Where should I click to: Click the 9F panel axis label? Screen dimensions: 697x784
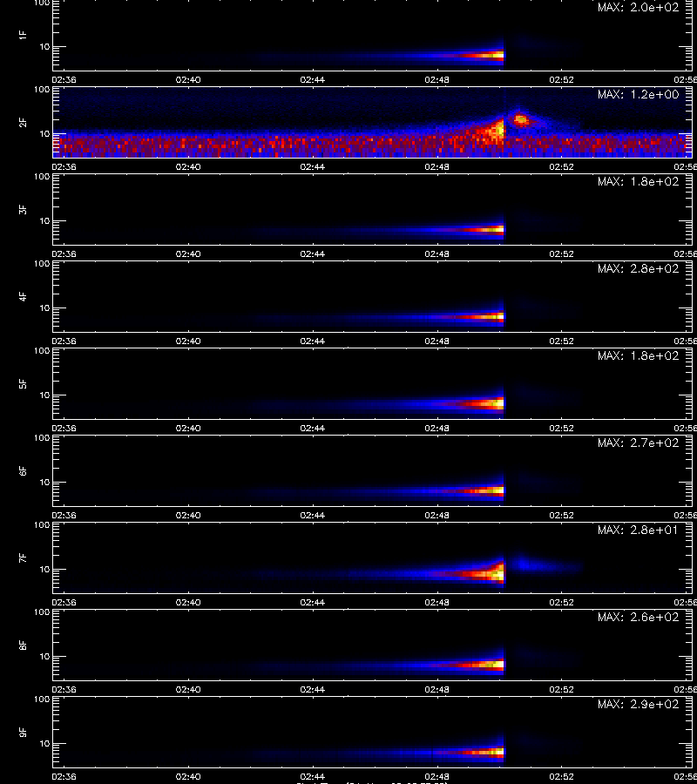click(23, 732)
